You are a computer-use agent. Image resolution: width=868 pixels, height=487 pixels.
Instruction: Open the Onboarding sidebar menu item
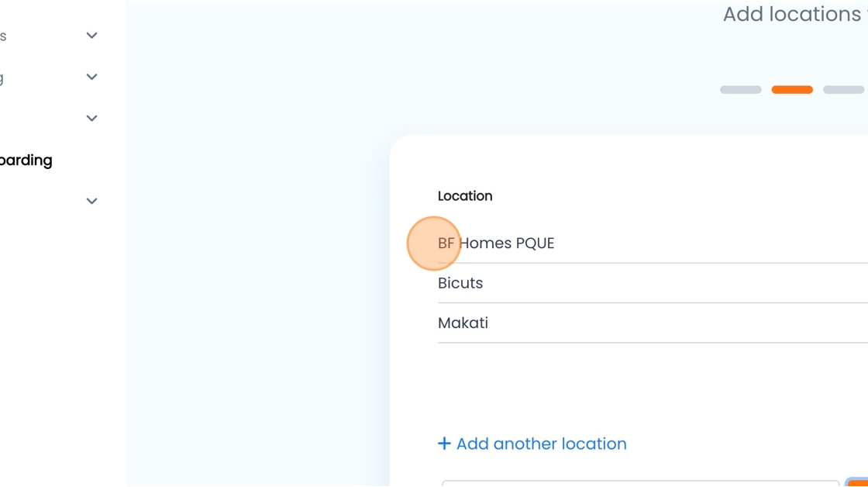click(26, 160)
